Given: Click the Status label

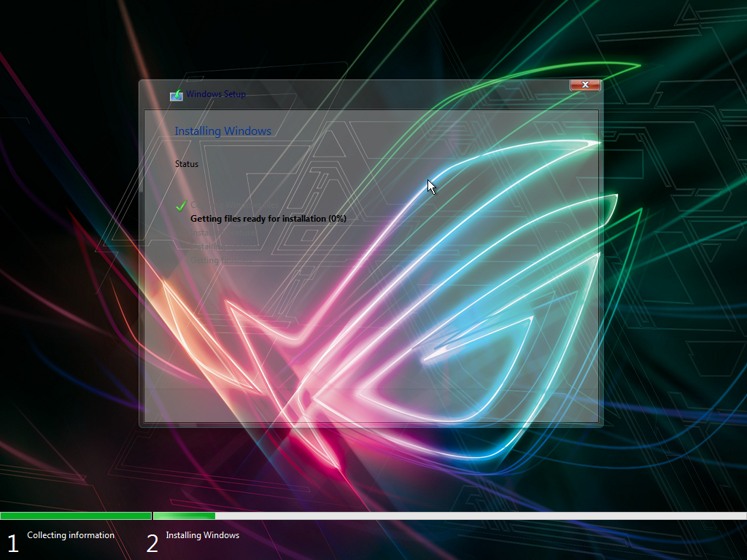Looking at the screenshot, I should (x=186, y=164).
